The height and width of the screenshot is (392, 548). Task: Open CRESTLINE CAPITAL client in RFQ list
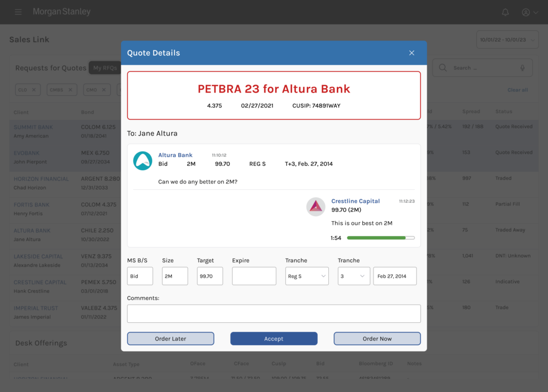click(x=40, y=282)
